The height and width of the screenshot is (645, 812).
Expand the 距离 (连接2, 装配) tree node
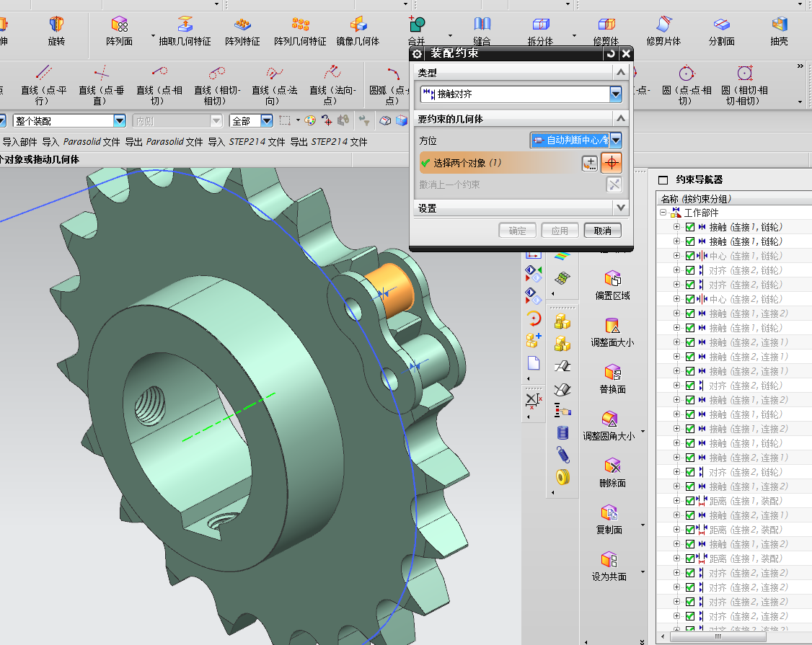tap(676, 530)
